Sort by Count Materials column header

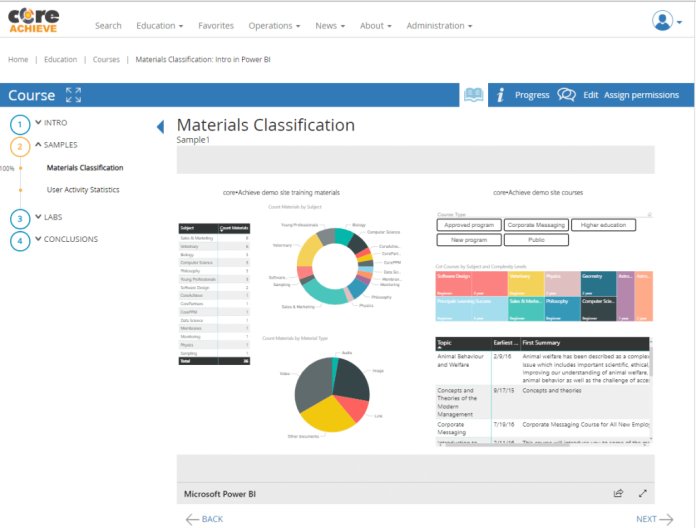(x=234, y=228)
